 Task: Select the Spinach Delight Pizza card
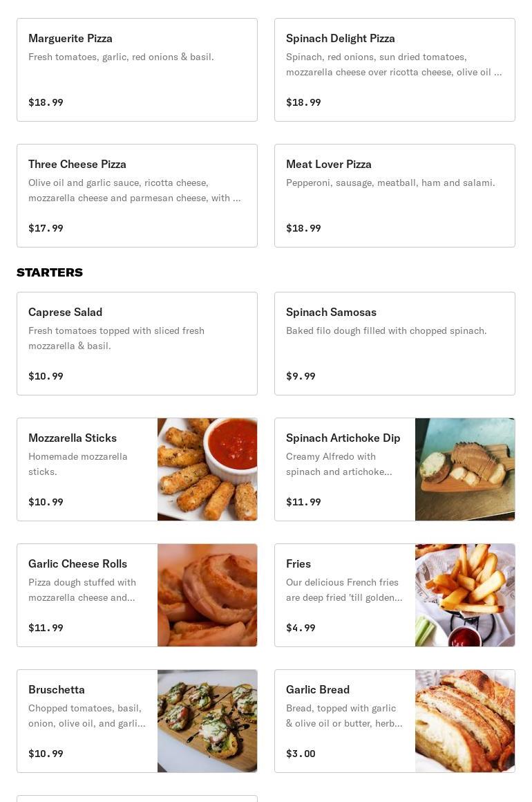(x=395, y=70)
